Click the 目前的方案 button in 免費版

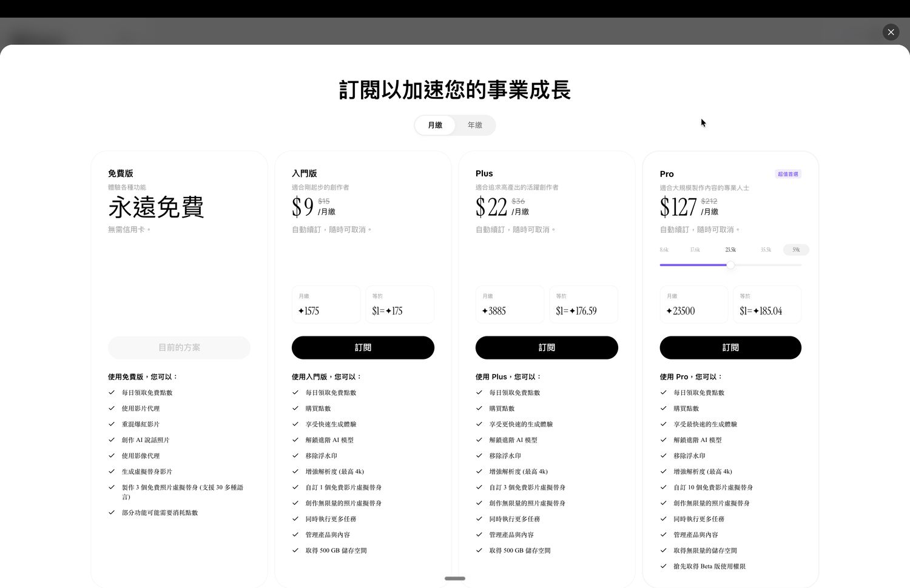179,348
